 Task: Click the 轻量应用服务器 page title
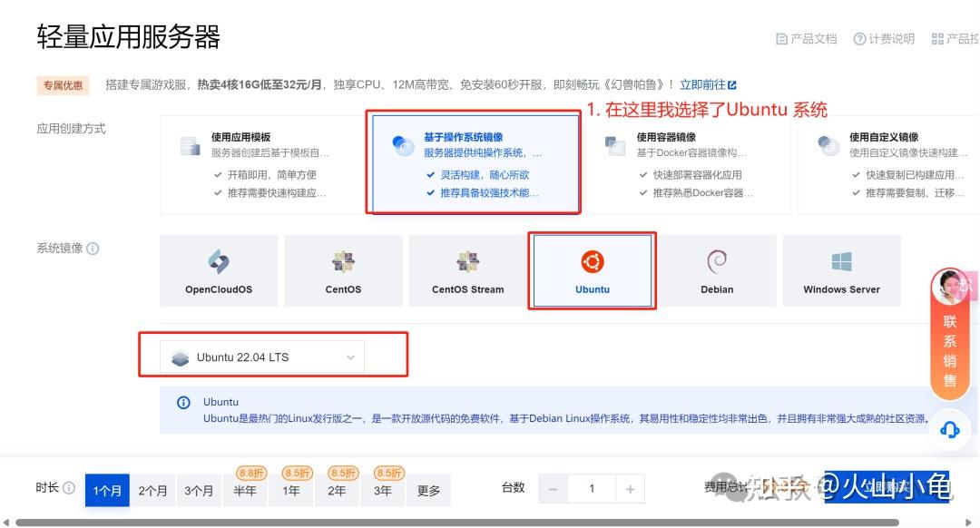click(128, 37)
